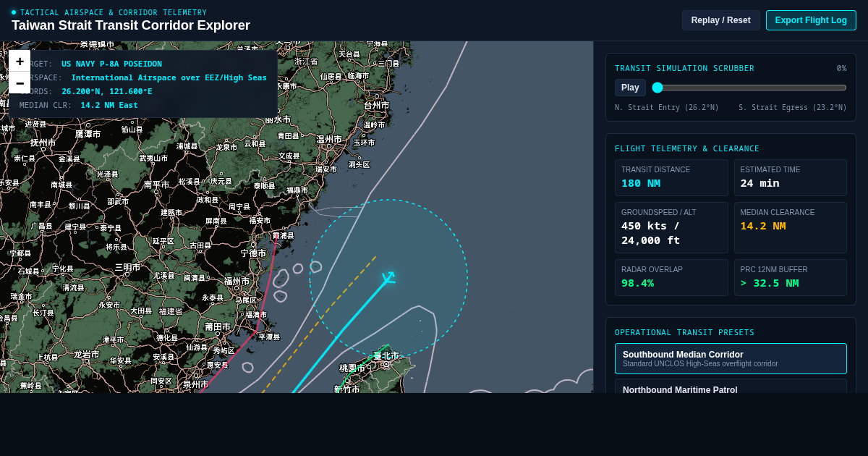Viewport: 868px width, 456px height.
Task: Click the 臺北市 city label on map
Action: (386, 355)
